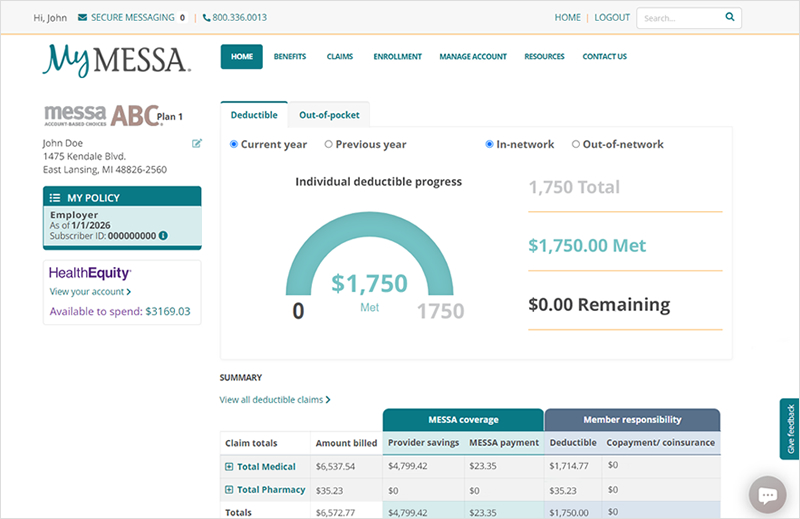Open View all deductible claims link
The image size is (800, 519).
[275, 400]
